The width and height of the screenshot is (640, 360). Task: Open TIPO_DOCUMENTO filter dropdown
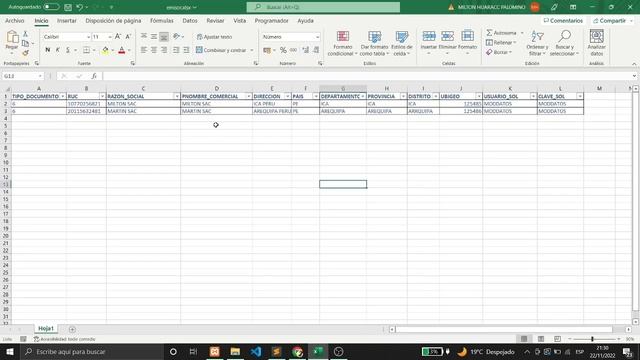(62, 96)
